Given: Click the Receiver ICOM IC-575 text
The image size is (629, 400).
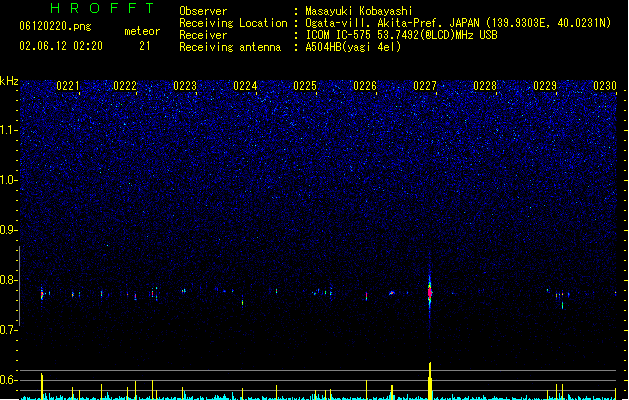Looking at the screenshot, I should (401, 35).
